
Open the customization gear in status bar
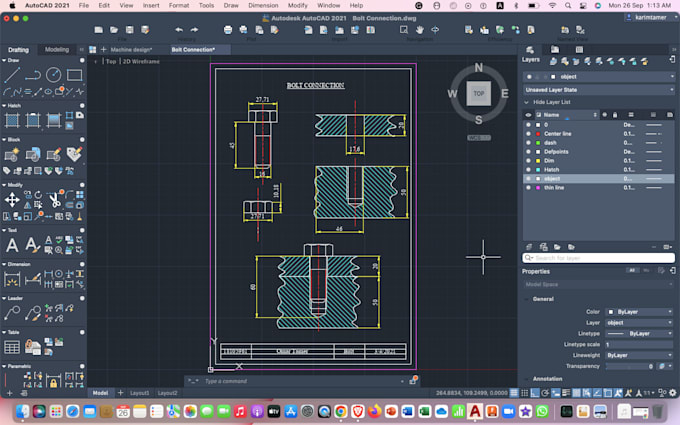pos(673,393)
